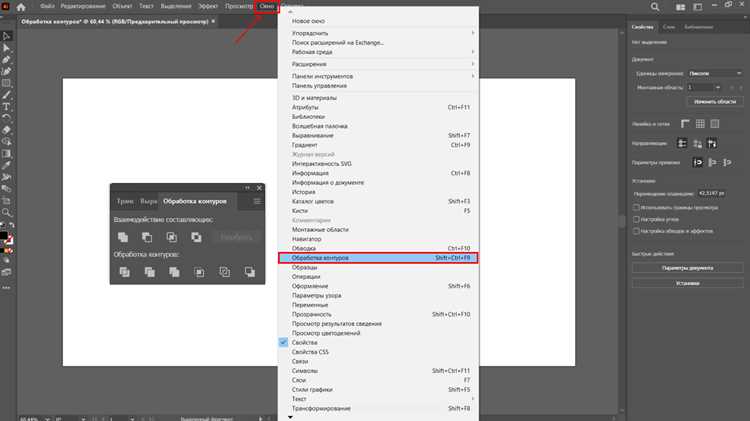750x421 pixels.
Task: Click the 'Разобрать' button in Pathfinder
Action: [236, 237]
